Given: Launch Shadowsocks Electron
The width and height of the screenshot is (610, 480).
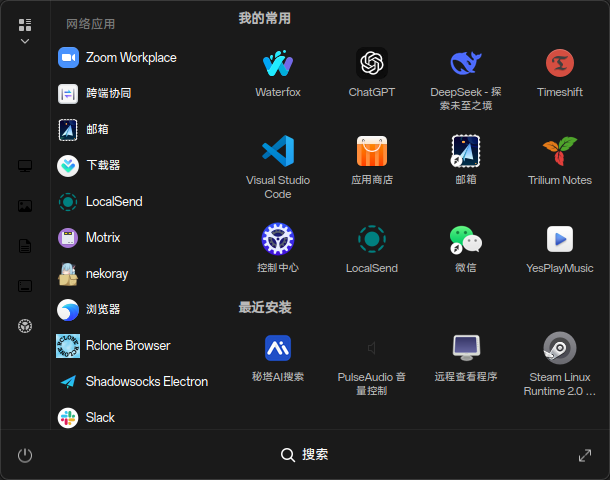Looking at the screenshot, I should [136, 382].
